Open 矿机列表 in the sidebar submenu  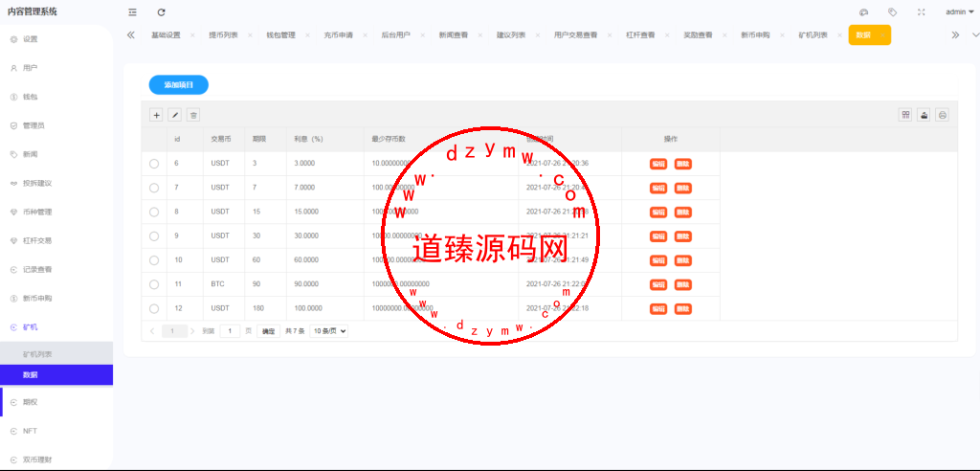coord(56,354)
